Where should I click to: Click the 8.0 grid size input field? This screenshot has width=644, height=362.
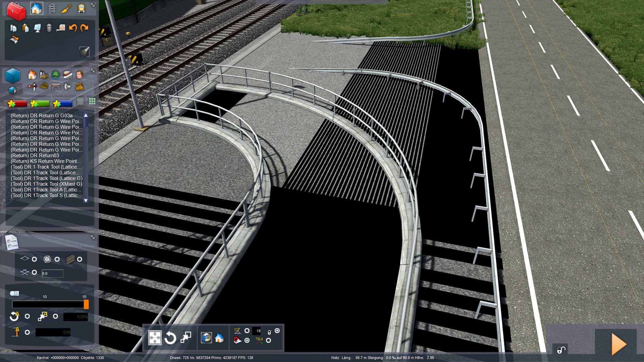52,274
